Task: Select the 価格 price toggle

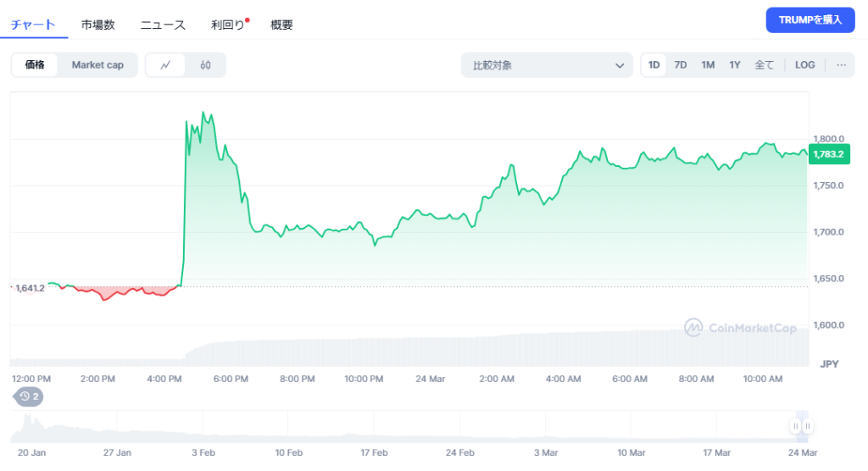Action: click(x=35, y=65)
